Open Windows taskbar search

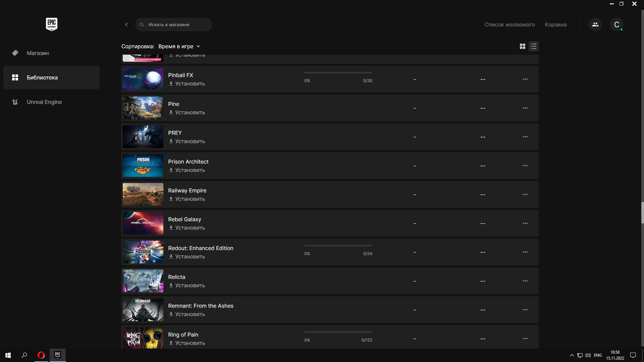pos(24,355)
